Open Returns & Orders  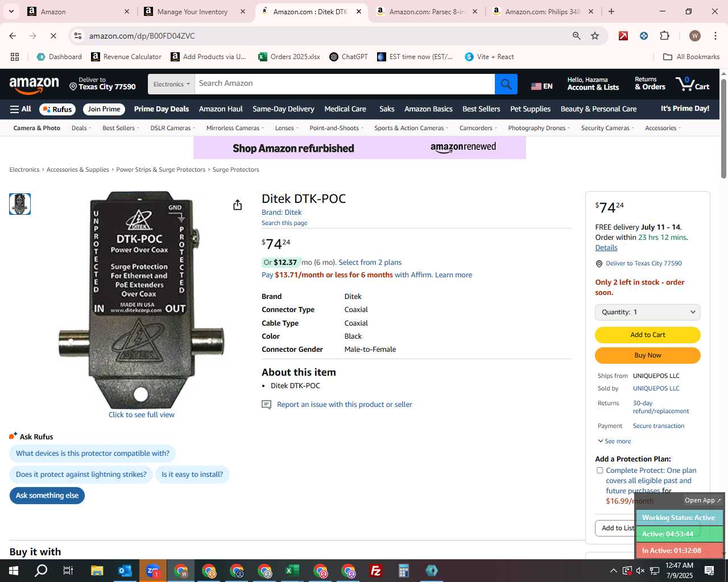[650, 84]
